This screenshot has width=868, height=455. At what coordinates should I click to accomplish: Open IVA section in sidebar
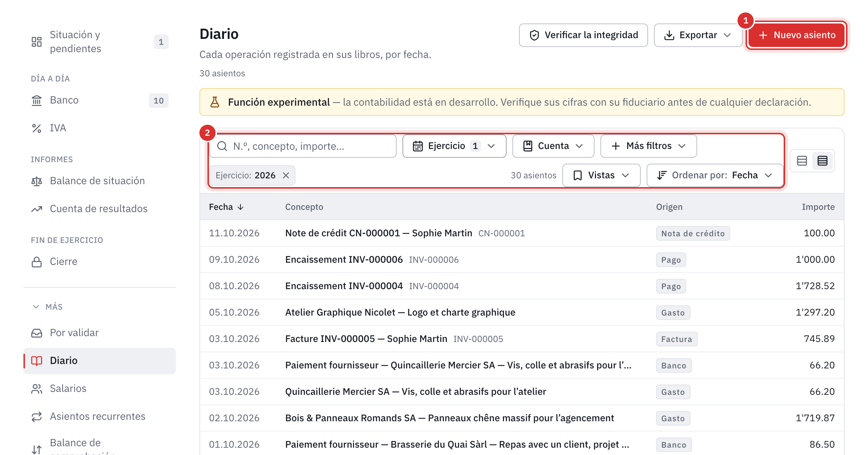pos(100,128)
